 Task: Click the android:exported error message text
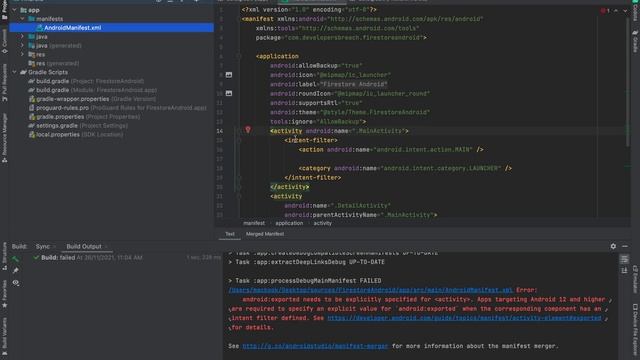[x=418, y=313]
